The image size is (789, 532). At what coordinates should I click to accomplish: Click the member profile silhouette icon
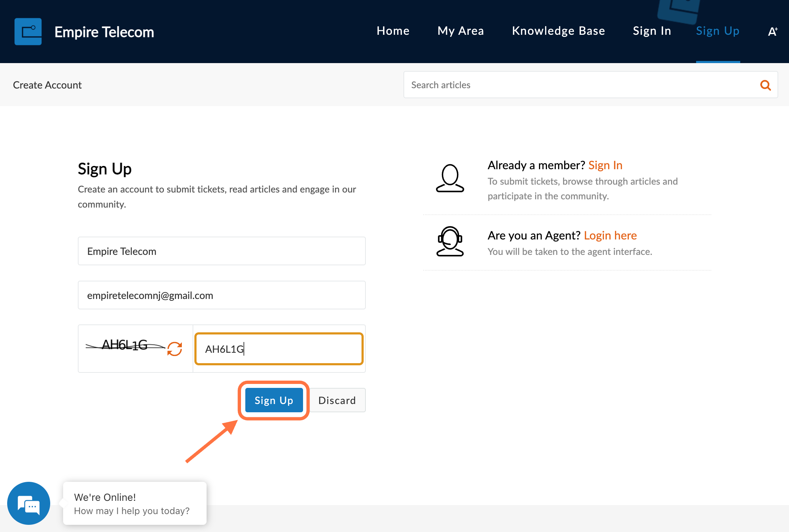click(450, 178)
